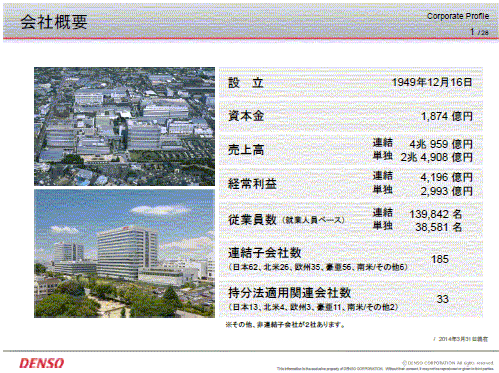Select the 資本金 row label
This screenshot has width=499, height=373.
point(246,116)
